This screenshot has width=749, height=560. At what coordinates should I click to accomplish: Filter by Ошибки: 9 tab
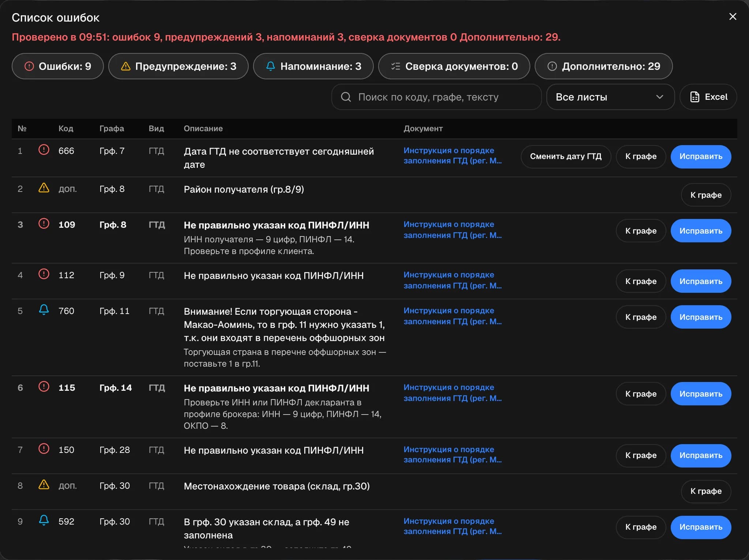click(58, 66)
